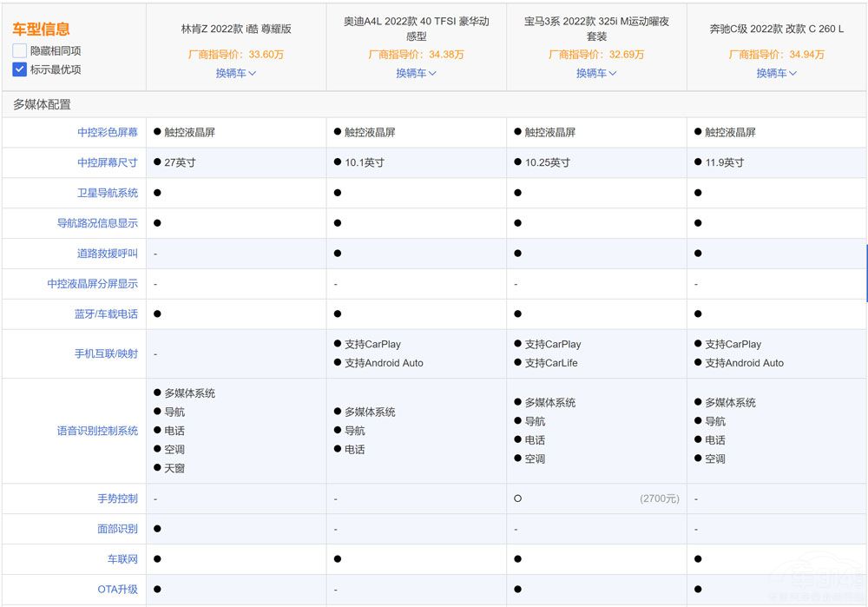Open the 面部识别 parameter link
The width and height of the screenshot is (868, 607).
point(117,529)
